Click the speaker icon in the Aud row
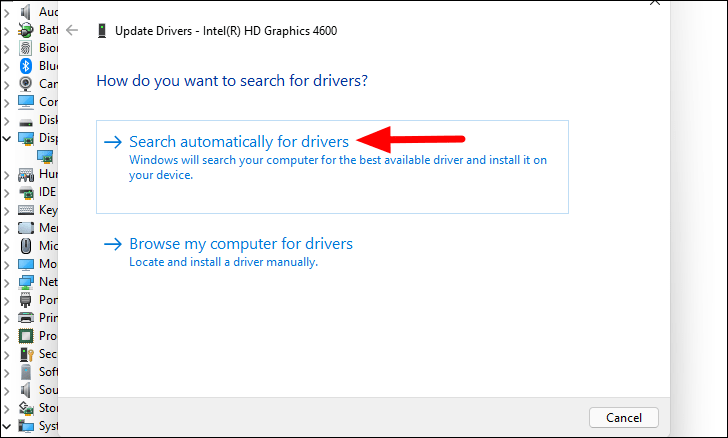Image resolution: width=728 pixels, height=438 pixels. tap(26, 12)
